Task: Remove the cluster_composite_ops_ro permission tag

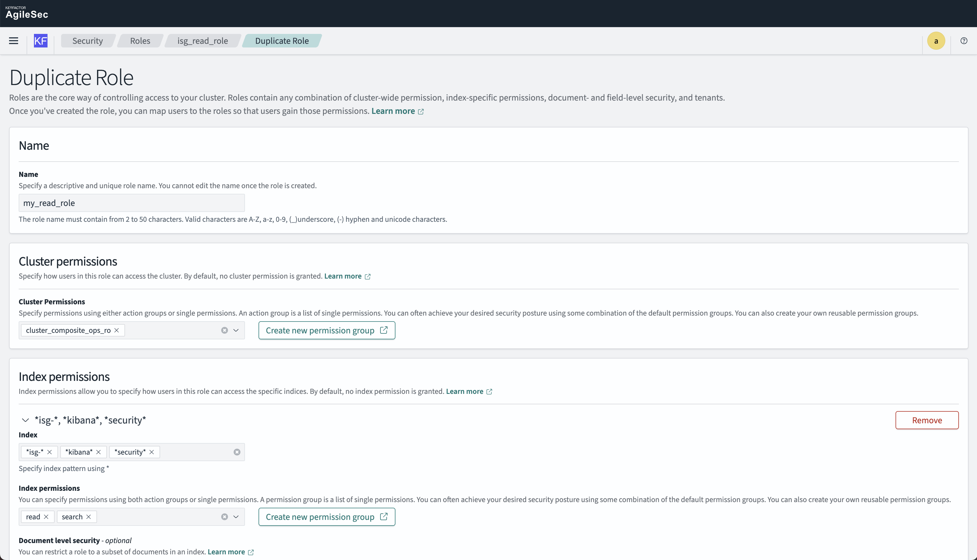Action: (117, 330)
